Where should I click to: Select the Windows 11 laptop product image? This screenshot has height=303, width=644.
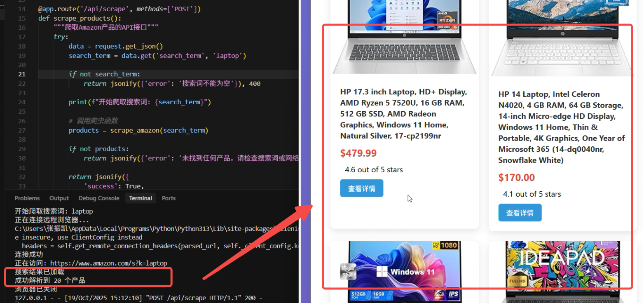point(405,272)
